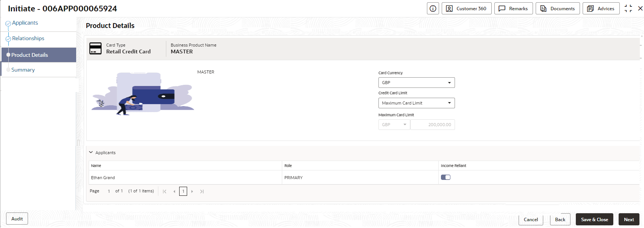Image resolution: width=644 pixels, height=228 pixels.
Task: Go to the Relationships step
Action: point(28,38)
